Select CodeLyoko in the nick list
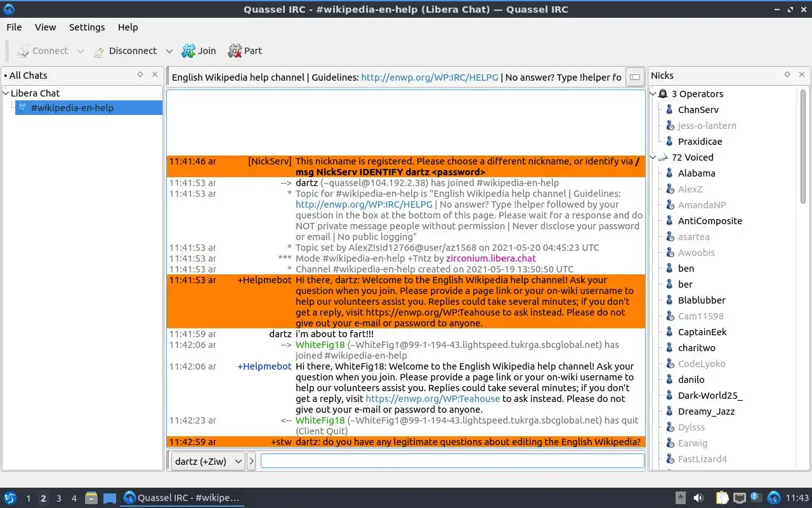This screenshot has width=812, height=508. [x=701, y=364]
